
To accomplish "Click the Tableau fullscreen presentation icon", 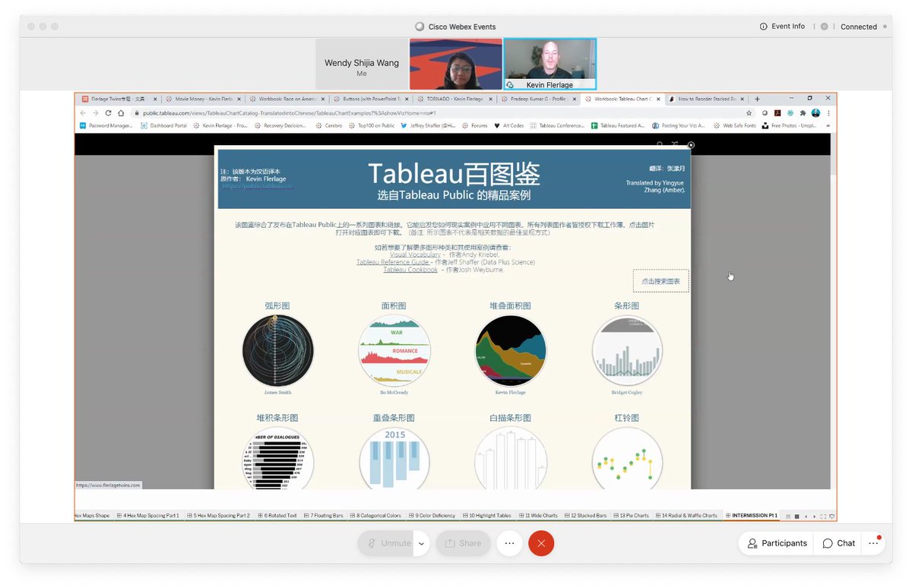I will click(x=830, y=516).
